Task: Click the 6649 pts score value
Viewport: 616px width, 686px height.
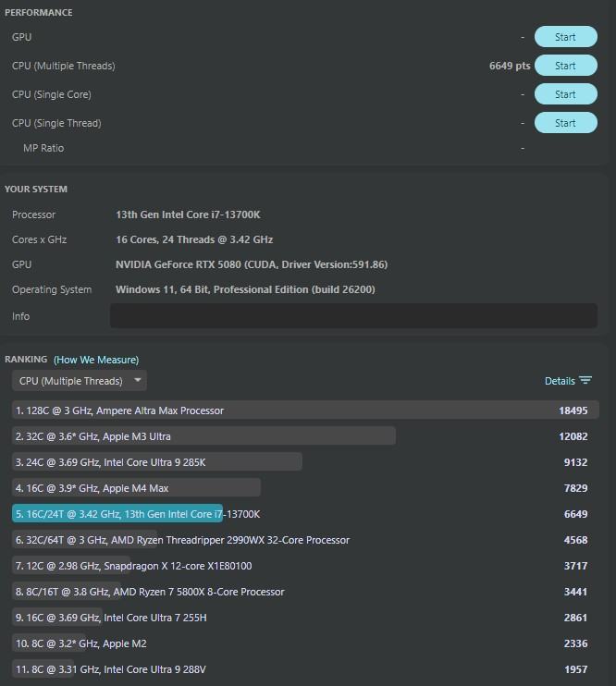Action: pos(510,66)
